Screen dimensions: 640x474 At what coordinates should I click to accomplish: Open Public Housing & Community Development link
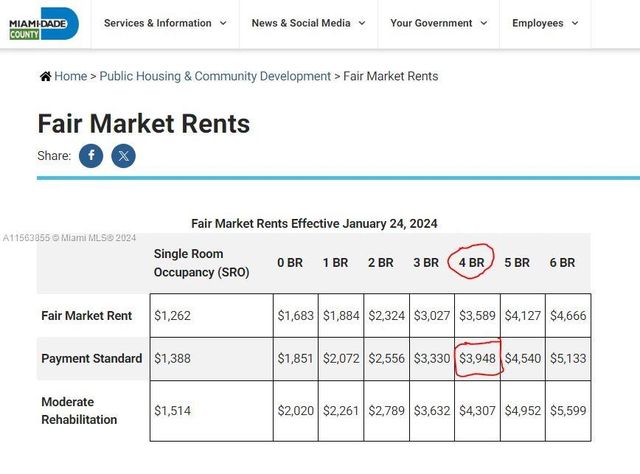point(215,76)
